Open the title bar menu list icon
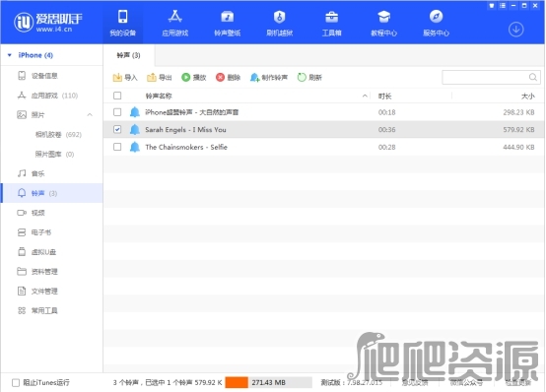The width and height of the screenshot is (546, 392). coord(503,6)
